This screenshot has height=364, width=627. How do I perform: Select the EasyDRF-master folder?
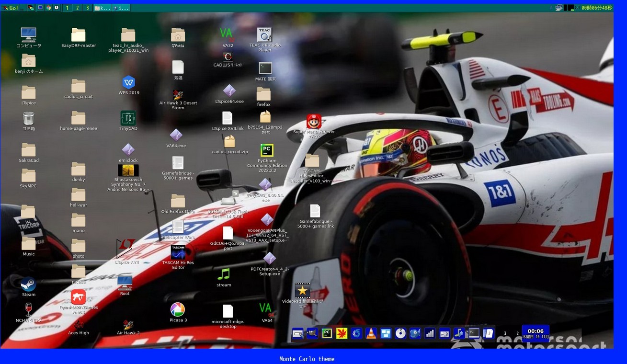coord(79,35)
